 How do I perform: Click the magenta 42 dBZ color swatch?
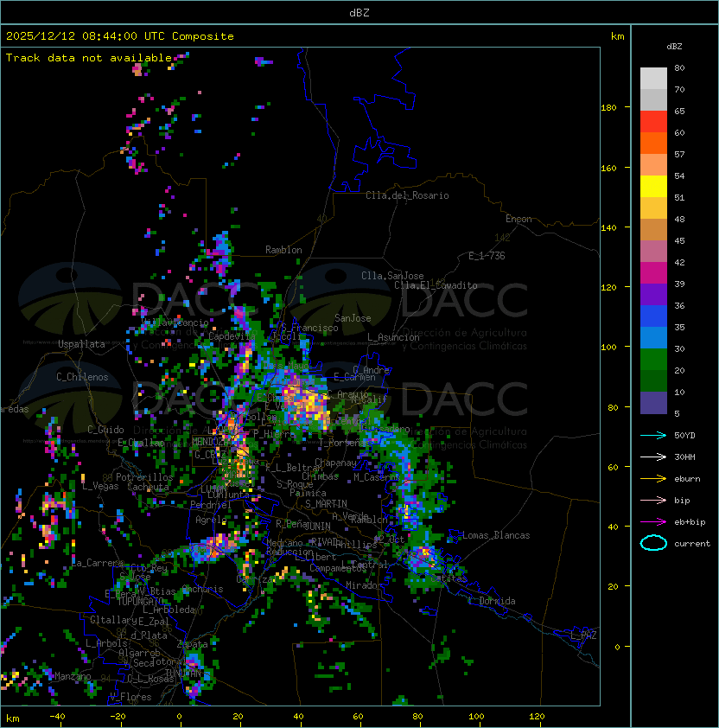(x=653, y=272)
